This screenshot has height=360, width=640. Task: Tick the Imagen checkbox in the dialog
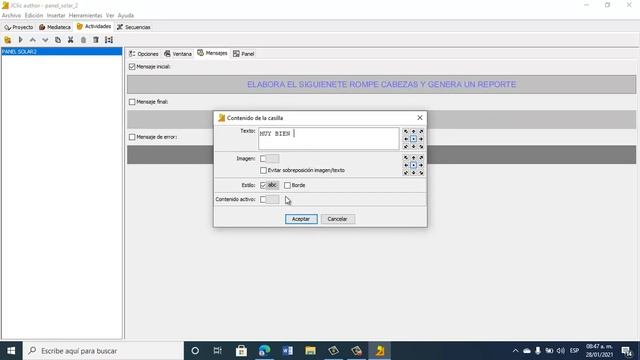pos(263,159)
